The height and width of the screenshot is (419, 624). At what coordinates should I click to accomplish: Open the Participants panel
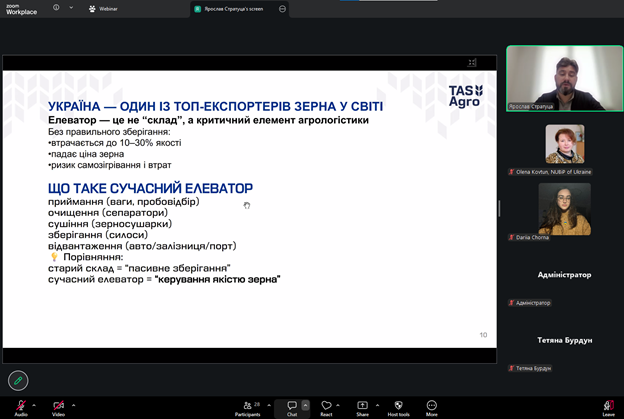click(248, 408)
